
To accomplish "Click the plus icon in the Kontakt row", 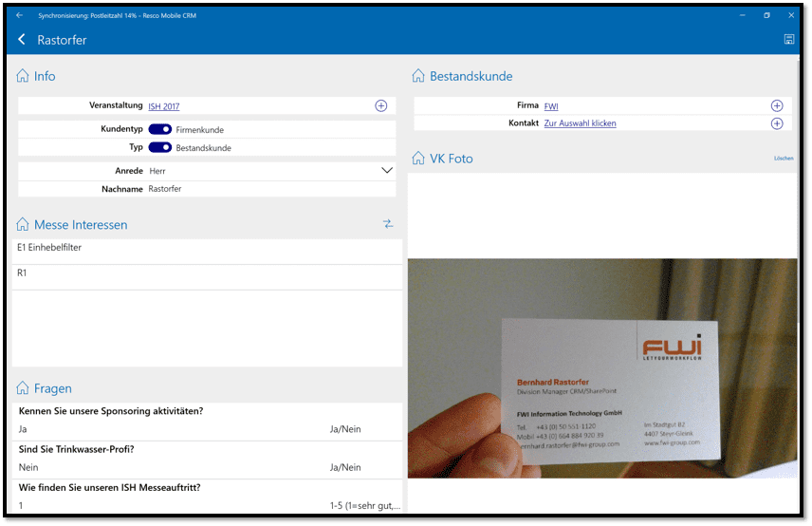I will [x=777, y=123].
